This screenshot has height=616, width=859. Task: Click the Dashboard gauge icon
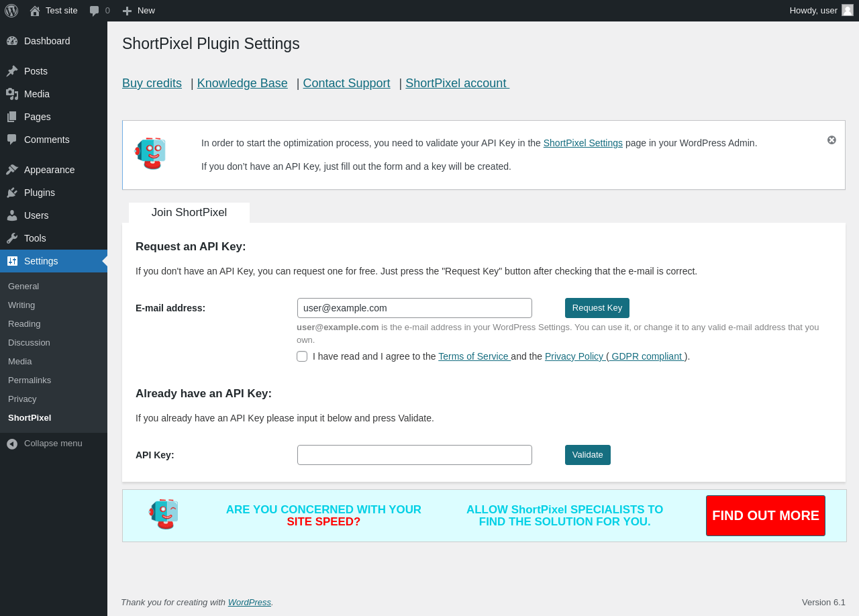click(12, 41)
